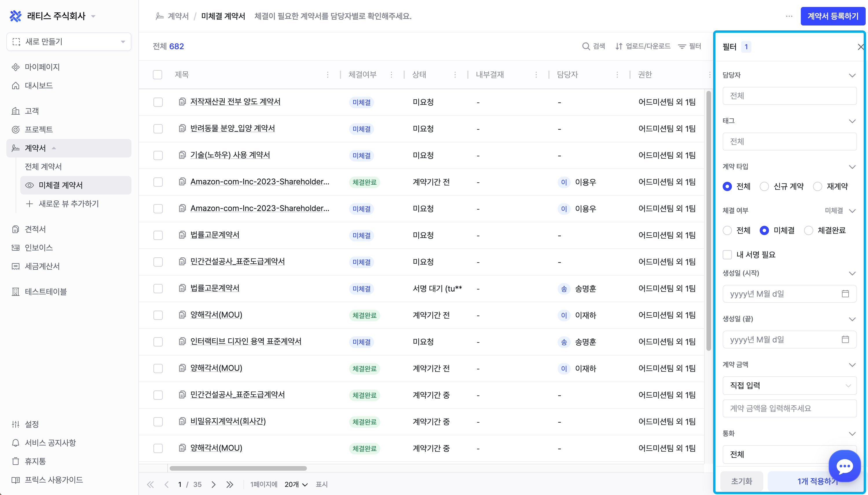Close the filter panel with X
This screenshot has width=868, height=495.
click(860, 47)
